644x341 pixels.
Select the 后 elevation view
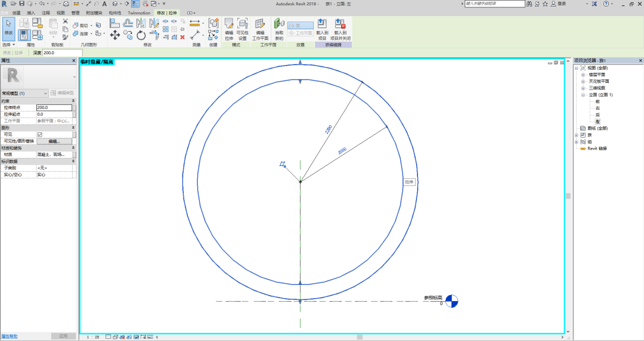[597, 114]
